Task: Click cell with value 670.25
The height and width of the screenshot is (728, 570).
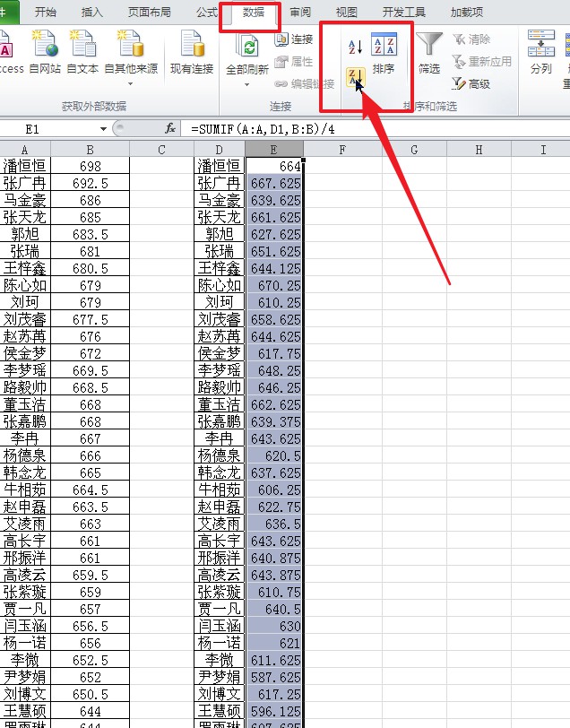Action: click(274, 285)
